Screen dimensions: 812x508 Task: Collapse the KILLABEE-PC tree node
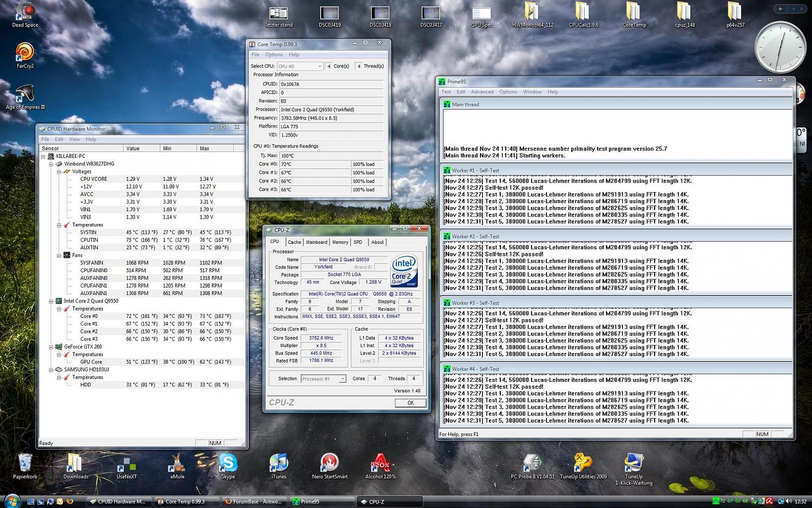pyautogui.click(x=43, y=156)
